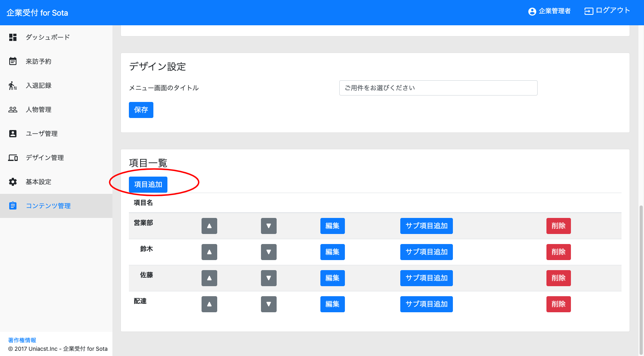Click the メニュー画面のタイトル label

click(x=164, y=88)
